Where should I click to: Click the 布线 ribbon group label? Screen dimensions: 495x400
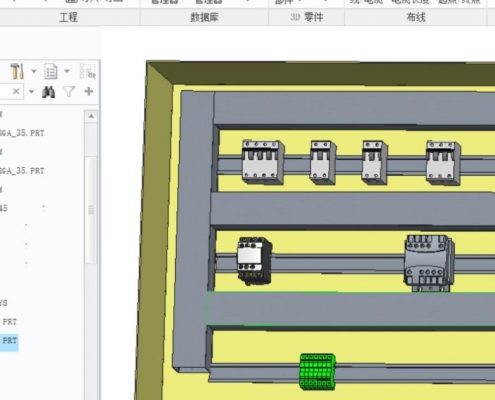416,17
